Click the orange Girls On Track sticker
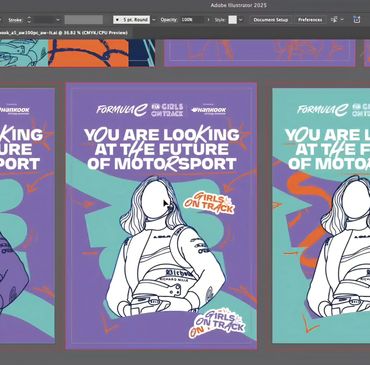 [x=209, y=203]
